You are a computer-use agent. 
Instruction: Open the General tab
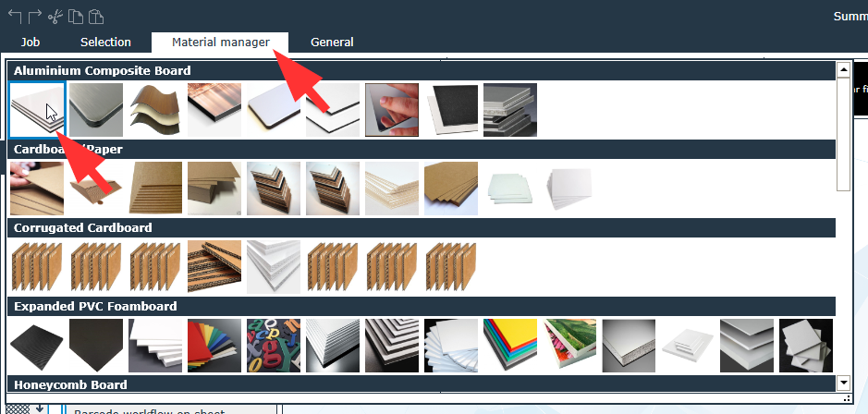pos(332,43)
